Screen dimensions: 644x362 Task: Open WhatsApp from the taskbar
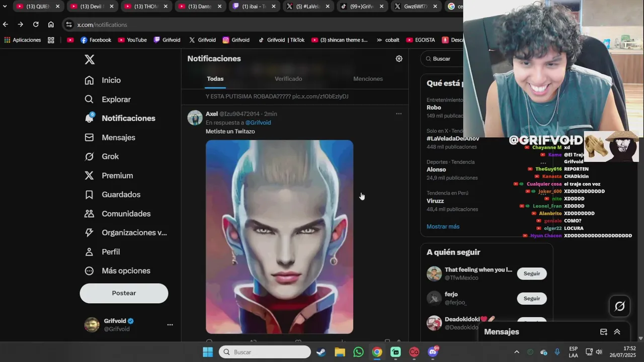point(358,352)
